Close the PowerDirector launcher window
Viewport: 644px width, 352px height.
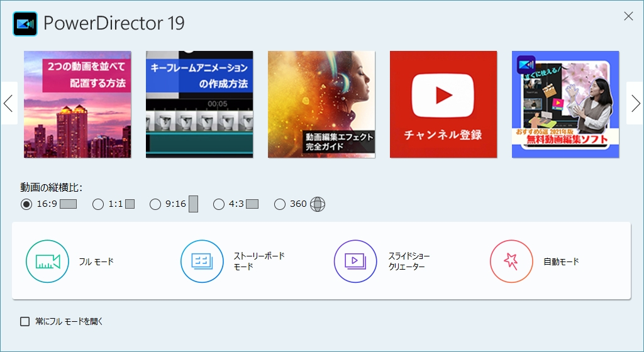click(628, 16)
